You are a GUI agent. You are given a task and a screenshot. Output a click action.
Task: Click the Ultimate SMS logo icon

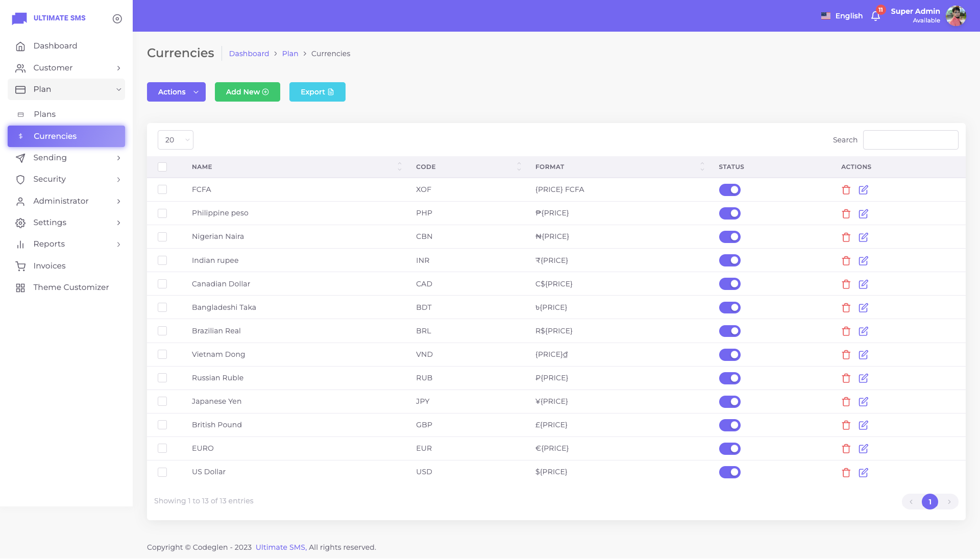point(19,18)
